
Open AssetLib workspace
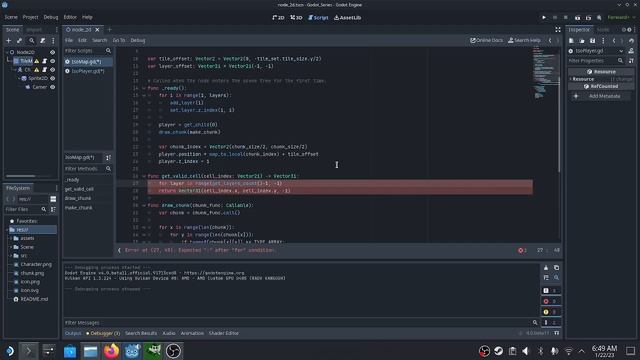[347, 18]
